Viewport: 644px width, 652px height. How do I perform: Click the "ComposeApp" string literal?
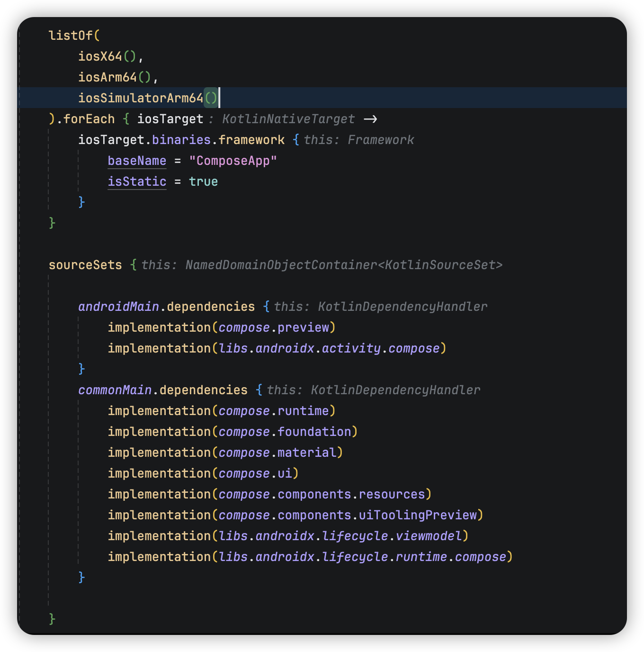click(233, 161)
